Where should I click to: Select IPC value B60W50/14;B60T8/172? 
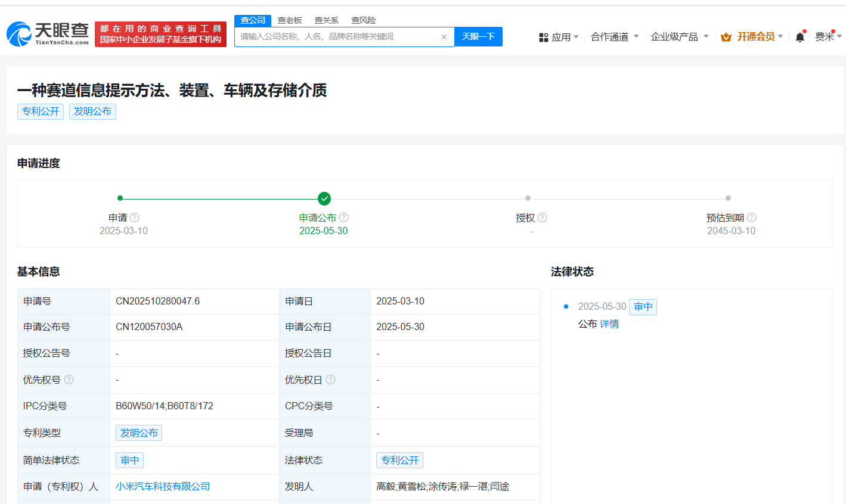coord(165,406)
